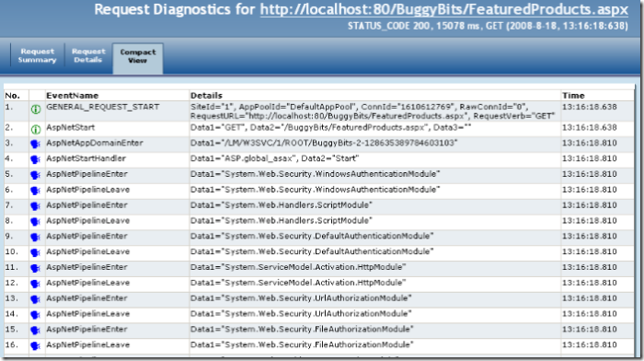The height and width of the screenshot is (361, 644).
Task: Click the Details column header
Action: pyautogui.click(x=206, y=96)
